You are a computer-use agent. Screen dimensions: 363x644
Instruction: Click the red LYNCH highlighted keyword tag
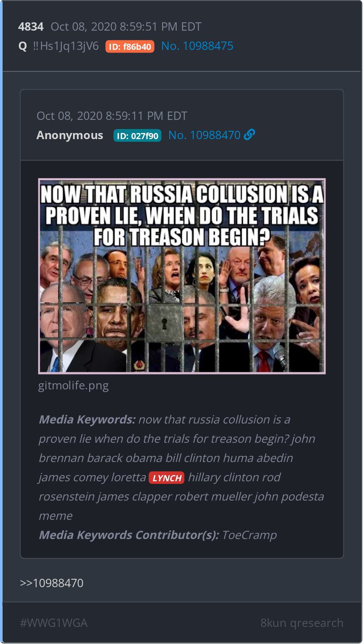(167, 478)
